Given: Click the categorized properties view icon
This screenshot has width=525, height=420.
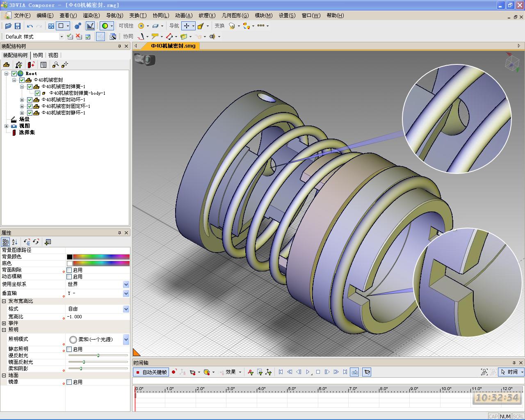Looking at the screenshot, I should pos(6,242).
